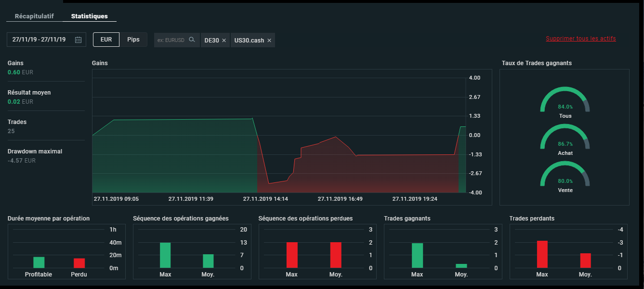
Task: Select the Statistiques tab
Action: coord(89,16)
